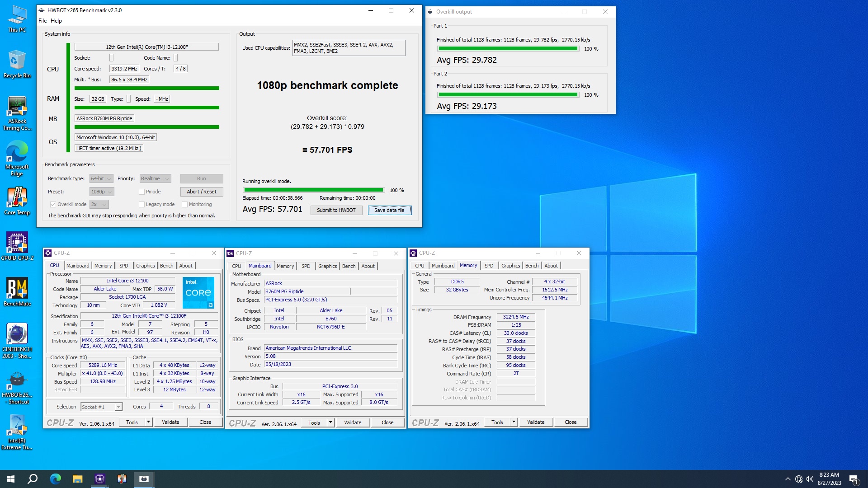Click Validate in right CPU-Z window
This screenshot has width=868, height=488.
536,422
